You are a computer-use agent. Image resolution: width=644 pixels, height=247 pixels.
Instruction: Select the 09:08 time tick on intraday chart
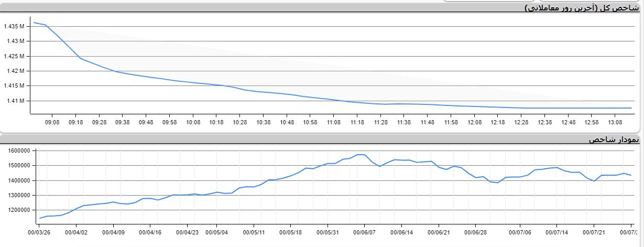point(52,122)
